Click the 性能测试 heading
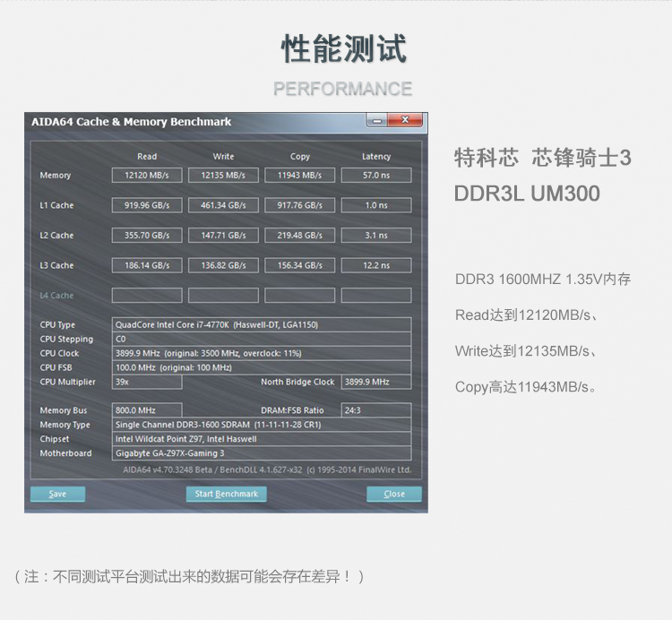The height and width of the screenshot is (620, 672). pyautogui.click(x=344, y=49)
